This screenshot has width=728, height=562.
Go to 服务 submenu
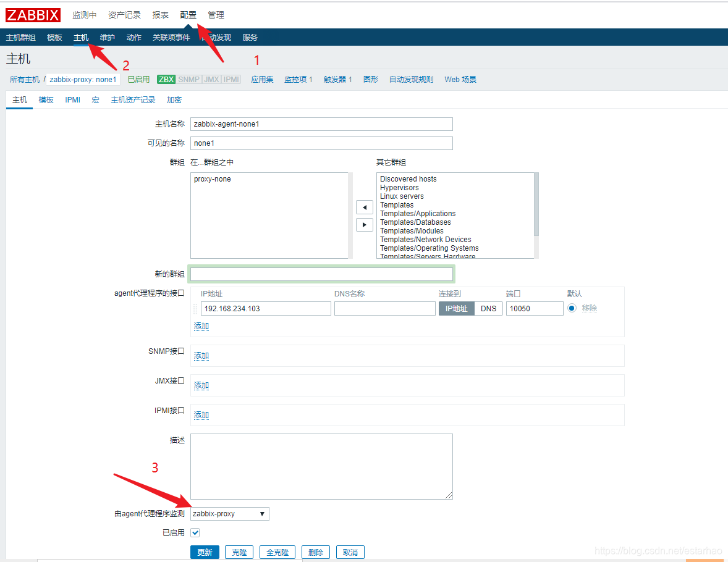pos(250,38)
